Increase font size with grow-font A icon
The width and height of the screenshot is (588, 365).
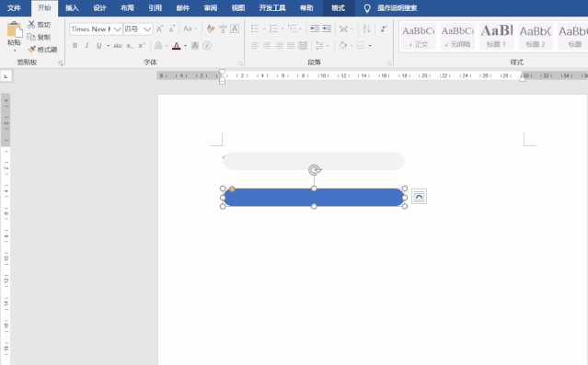pyautogui.click(x=160, y=29)
